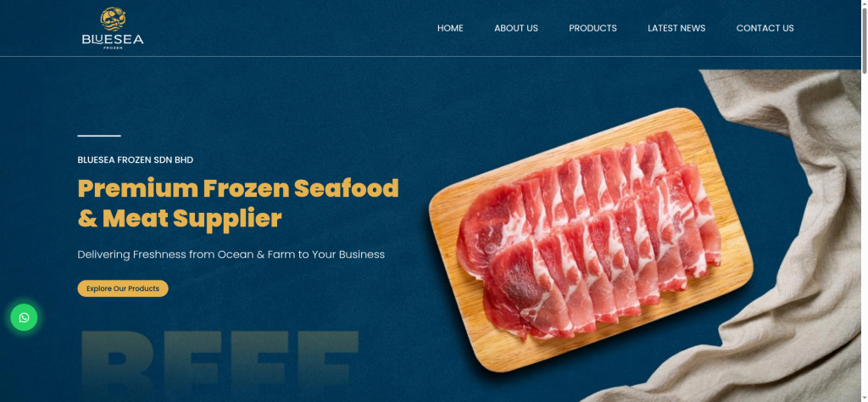
Task: Open WhatsApp chat via green floating icon
Action: 24,317
